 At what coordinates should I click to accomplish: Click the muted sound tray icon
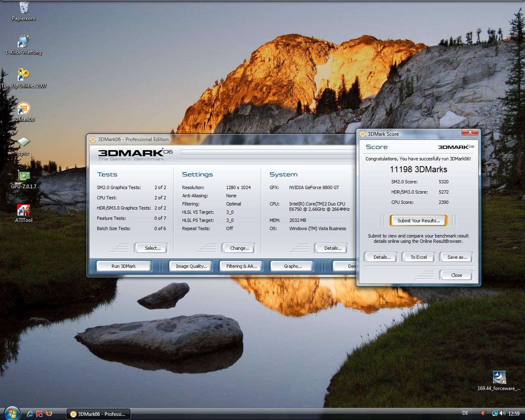pyautogui.click(x=484, y=413)
